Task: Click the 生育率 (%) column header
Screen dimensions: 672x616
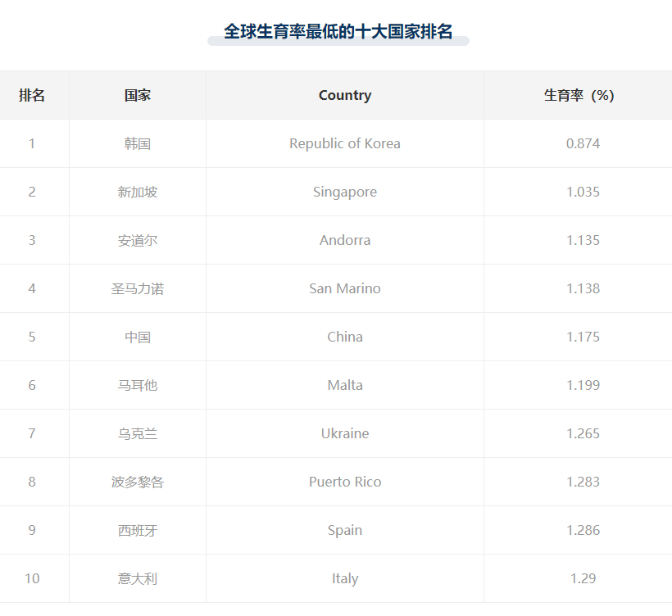Action: (x=579, y=95)
